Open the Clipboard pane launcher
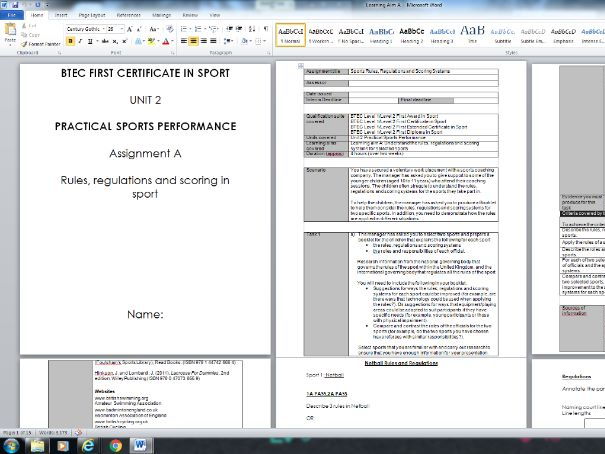The width and height of the screenshot is (605, 454). (x=59, y=53)
